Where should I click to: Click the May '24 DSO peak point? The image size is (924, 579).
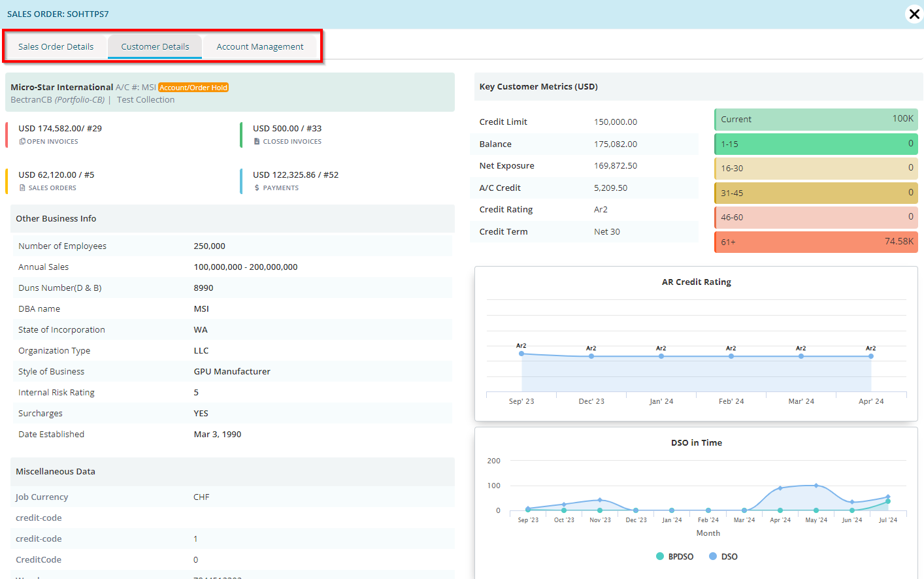[816, 486]
